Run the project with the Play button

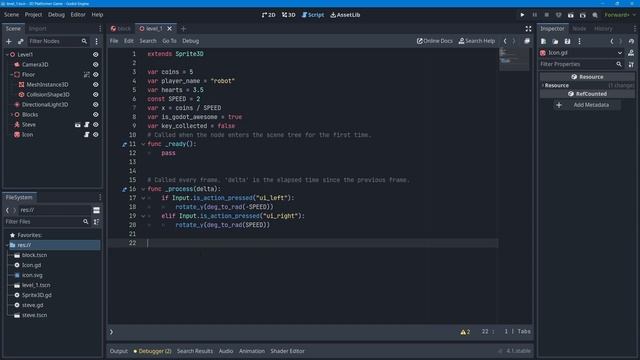[522, 15]
